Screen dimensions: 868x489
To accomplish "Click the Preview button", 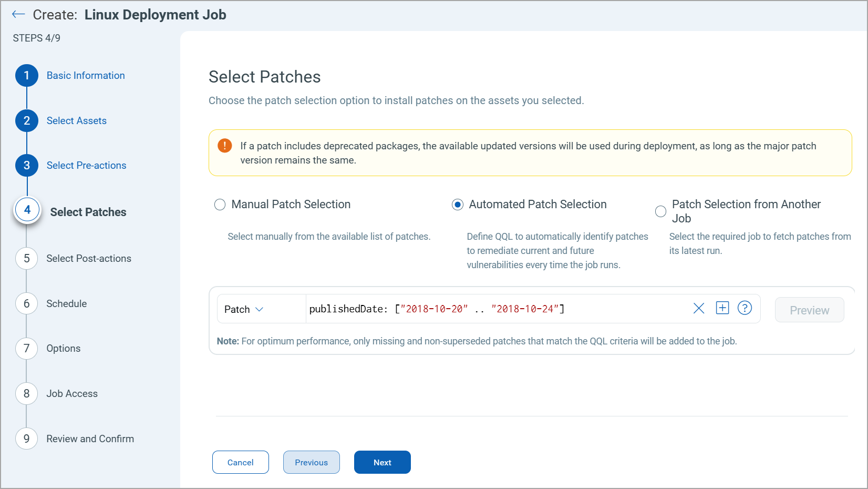I will pyautogui.click(x=809, y=310).
